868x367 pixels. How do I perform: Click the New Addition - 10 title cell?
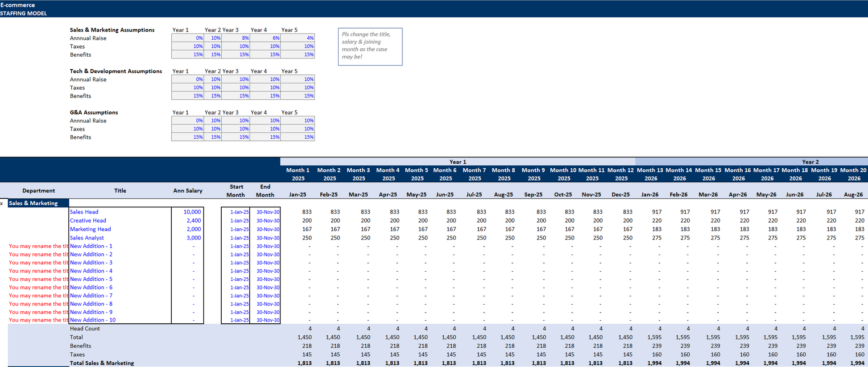coord(93,320)
